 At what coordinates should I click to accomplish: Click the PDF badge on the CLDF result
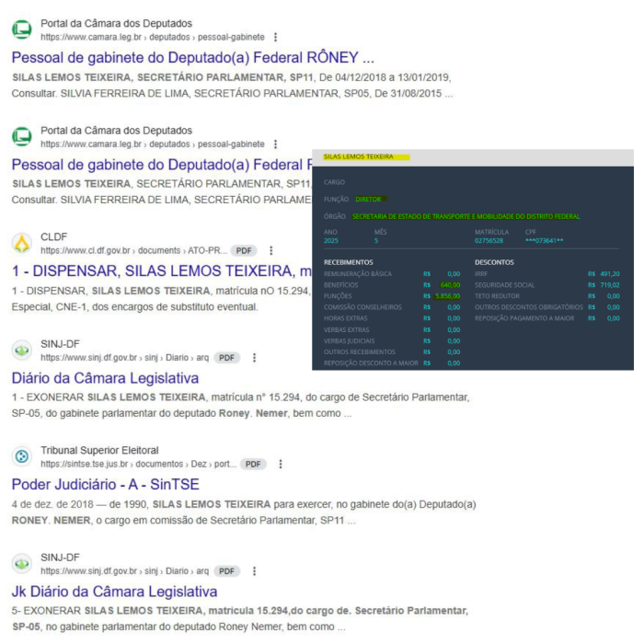pos(244,251)
